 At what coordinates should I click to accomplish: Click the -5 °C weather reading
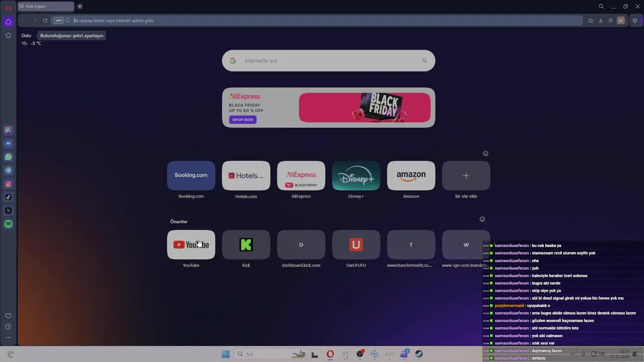click(36, 43)
